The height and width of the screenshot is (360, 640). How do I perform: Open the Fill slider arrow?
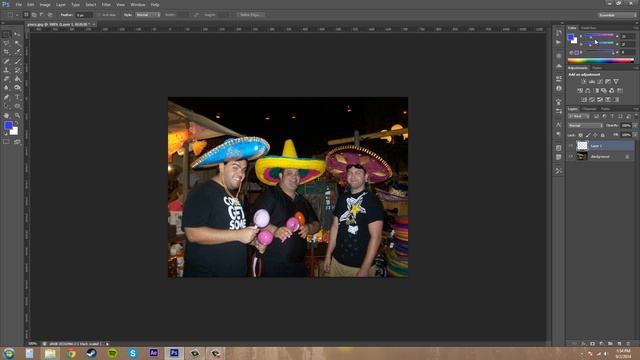[x=635, y=135]
